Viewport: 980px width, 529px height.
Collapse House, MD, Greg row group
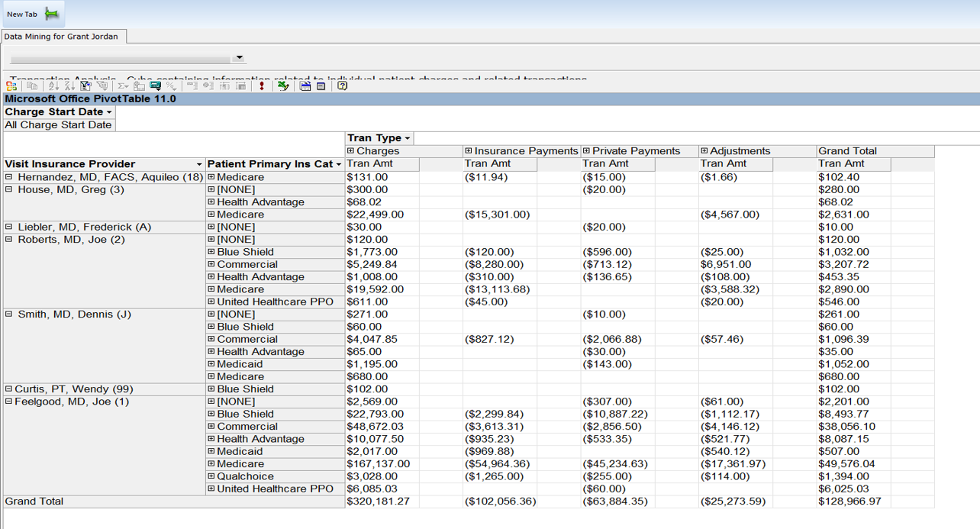(9, 189)
